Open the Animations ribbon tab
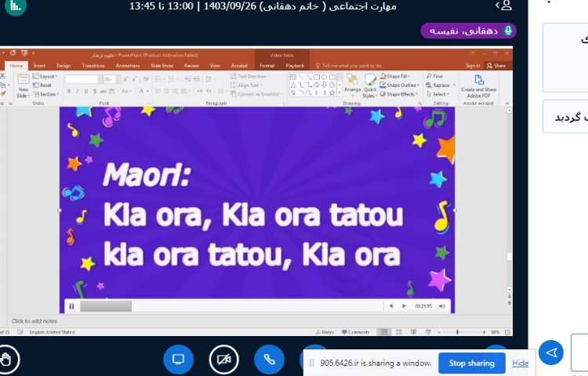The width and height of the screenshot is (588, 376). (128, 66)
